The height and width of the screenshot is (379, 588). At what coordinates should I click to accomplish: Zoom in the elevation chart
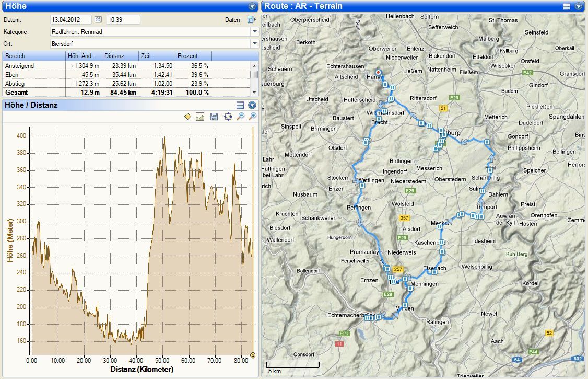click(x=253, y=117)
